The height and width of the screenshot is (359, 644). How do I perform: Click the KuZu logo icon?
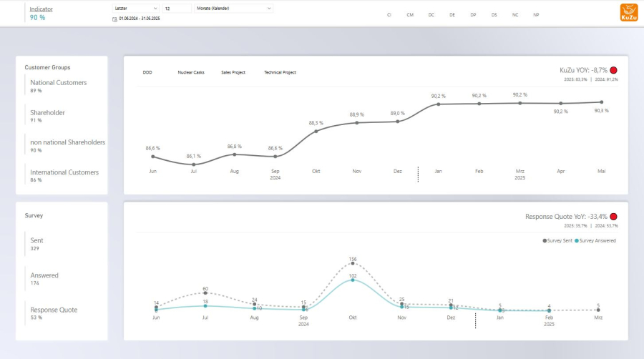(x=629, y=12)
